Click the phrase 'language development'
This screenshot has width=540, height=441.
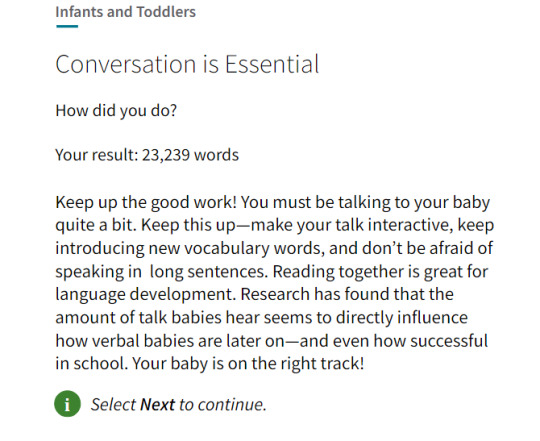click(146, 295)
